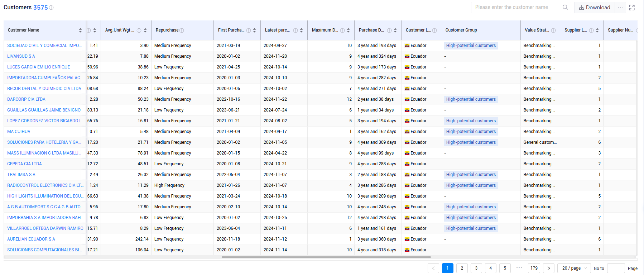Click High-potential customers tag in DARCORP row
Image resolution: width=644 pixels, height=275 pixels.
tap(471, 99)
